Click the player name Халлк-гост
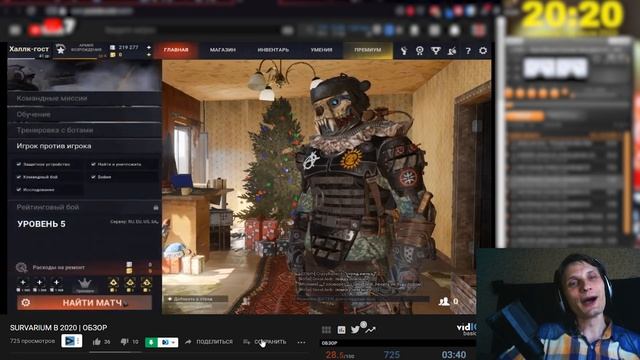 29,49
